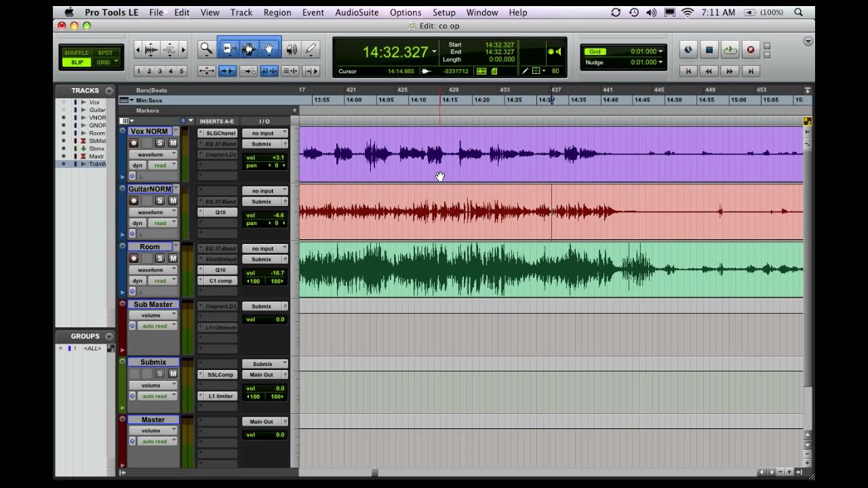Toggle Loop Playback transport button
Screen dimensions: 868x488
730,49
